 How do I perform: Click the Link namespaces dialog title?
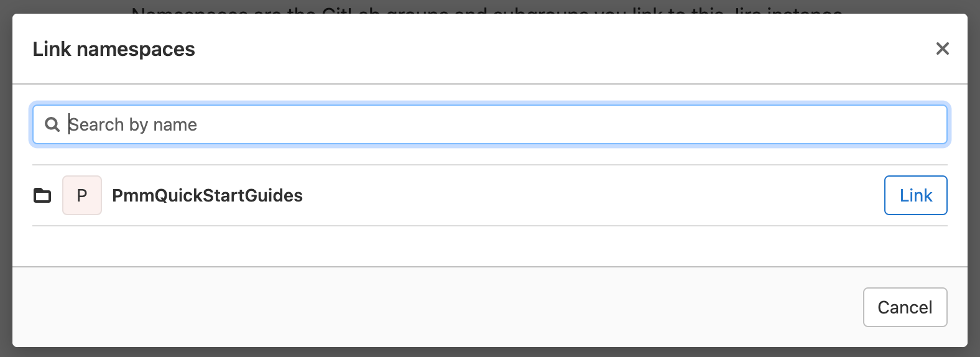click(x=114, y=49)
